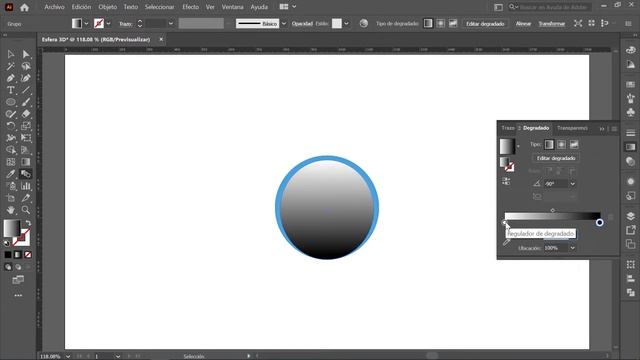The image size is (640, 360).
Task: Swap fill and stroke arrow
Action: point(28,223)
